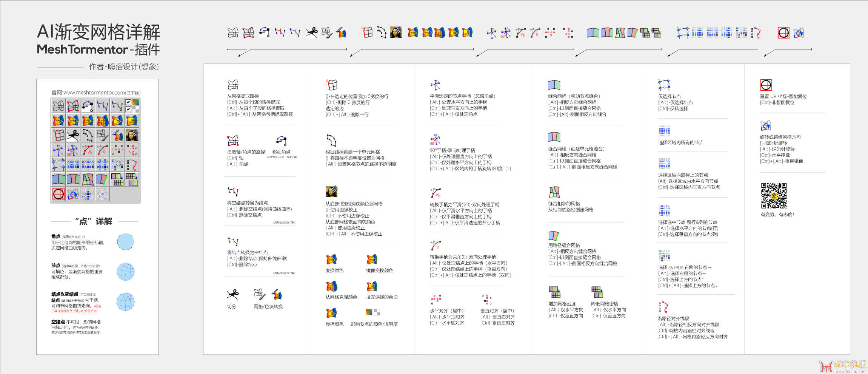This screenshot has width=868, height=374.
Task: Click the icon above '从网格克隆颜色' label
Action: (331, 286)
